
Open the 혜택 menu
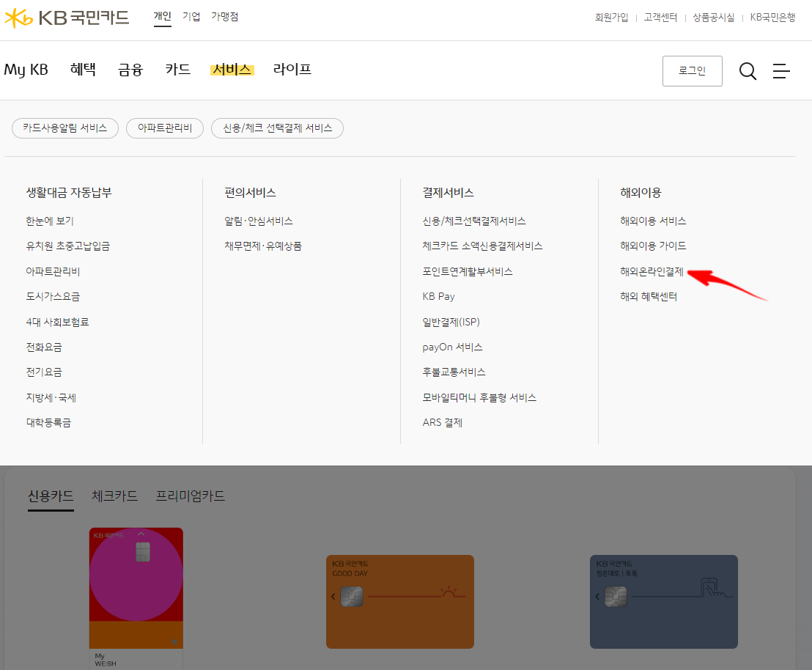tap(83, 70)
